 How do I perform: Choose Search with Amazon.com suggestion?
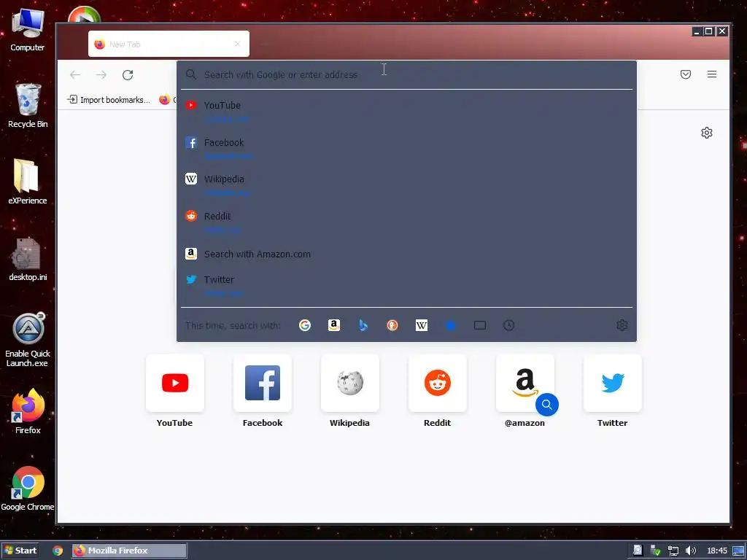point(406,254)
